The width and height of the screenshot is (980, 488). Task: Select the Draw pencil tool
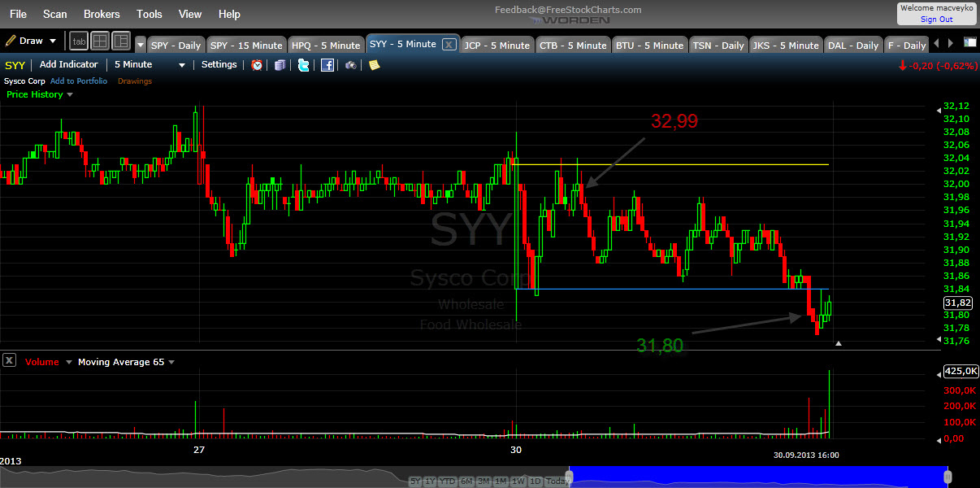(x=31, y=41)
